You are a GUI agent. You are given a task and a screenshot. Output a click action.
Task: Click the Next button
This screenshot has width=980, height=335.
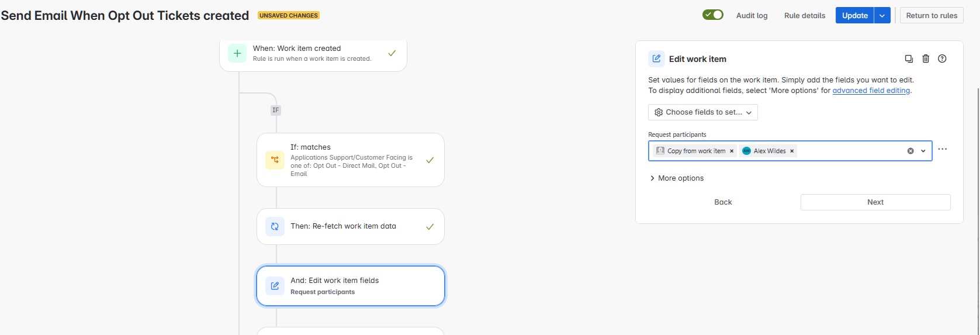click(875, 202)
